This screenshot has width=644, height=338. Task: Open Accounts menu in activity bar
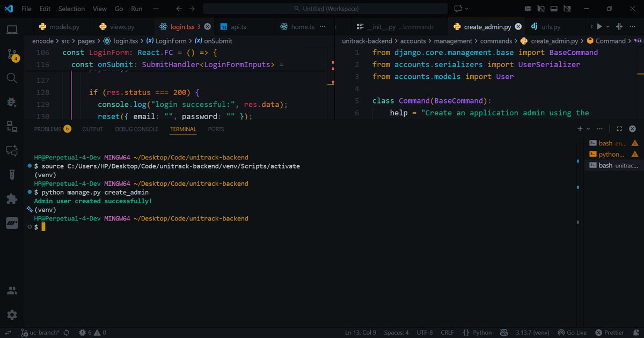pos(12,291)
